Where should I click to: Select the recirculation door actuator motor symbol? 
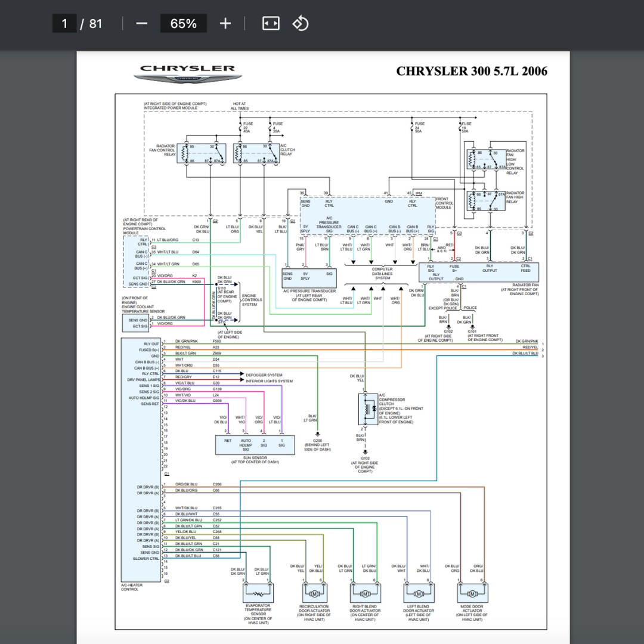pyautogui.click(x=314, y=593)
